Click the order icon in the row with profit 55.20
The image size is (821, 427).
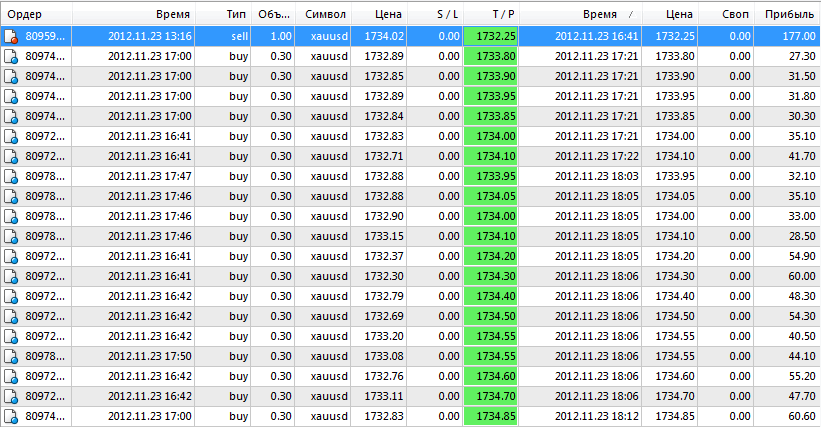[x=11, y=376]
